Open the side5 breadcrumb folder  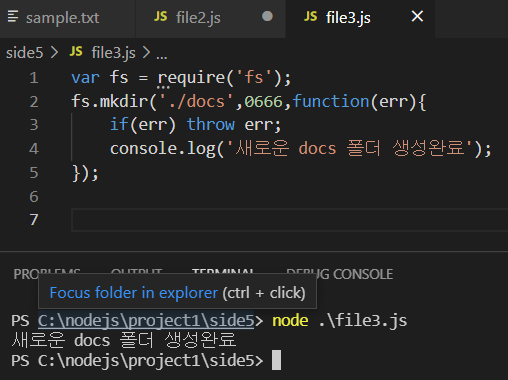click(x=25, y=53)
